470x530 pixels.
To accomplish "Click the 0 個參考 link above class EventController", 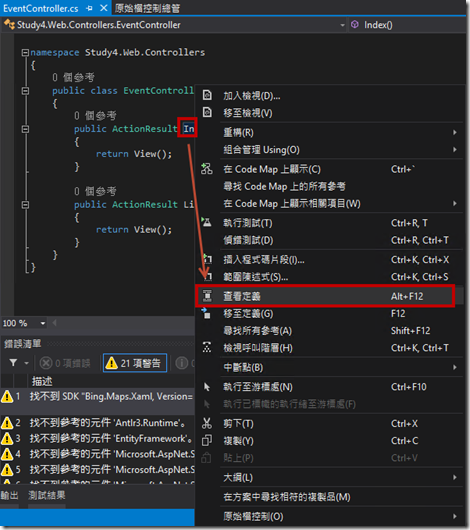I will tap(73, 77).
